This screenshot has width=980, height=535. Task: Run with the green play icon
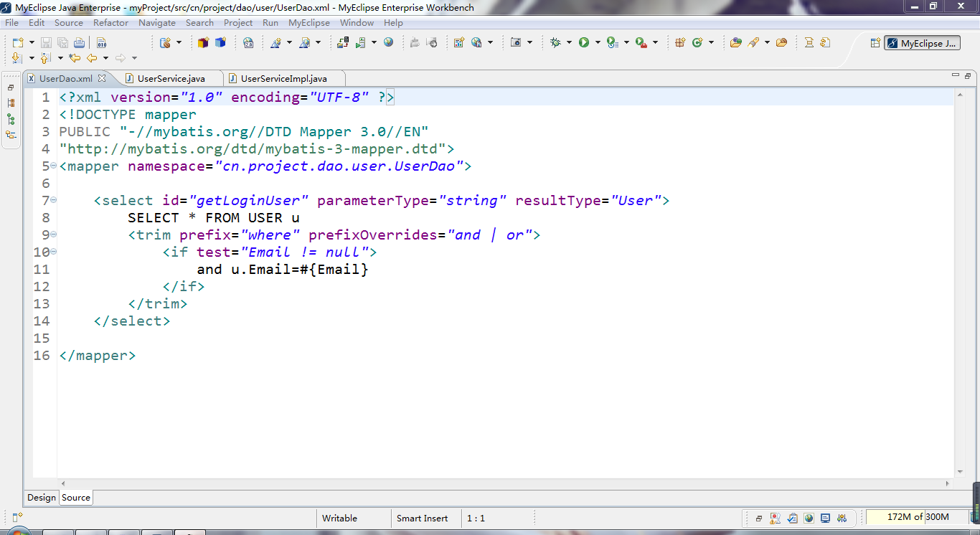pos(584,42)
